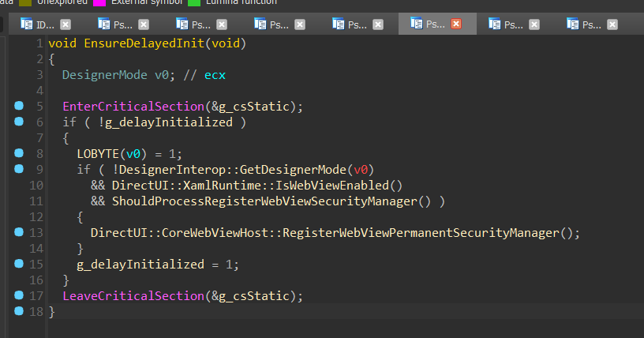The width and height of the screenshot is (644, 338).
Task: Click the External symbol magenta swatch
Action: coord(99,2)
